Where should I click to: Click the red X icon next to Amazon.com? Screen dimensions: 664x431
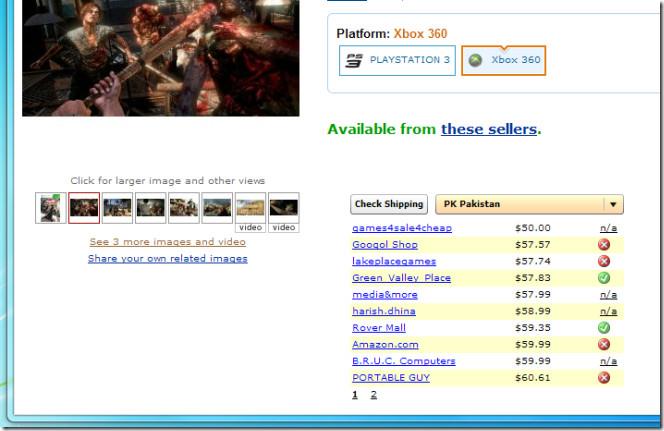pos(604,344)
